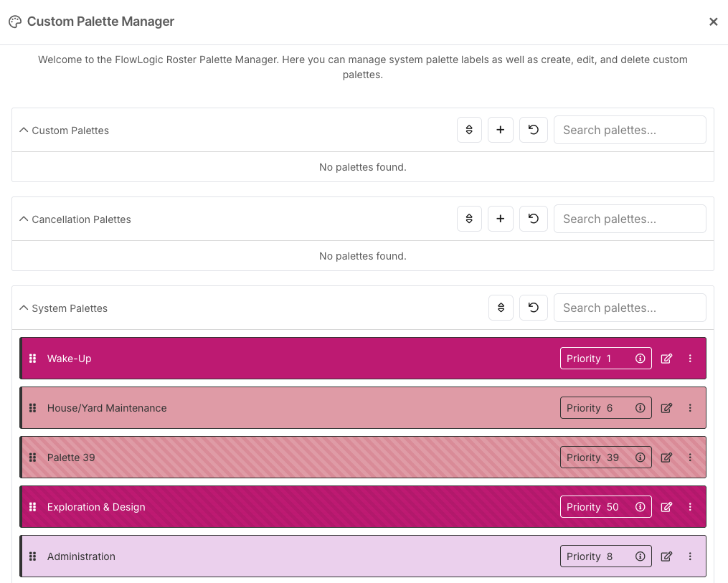The height and width of the screenshot is (583, 728).
Task: Edit Palette 39
Action: pos(667,458)
